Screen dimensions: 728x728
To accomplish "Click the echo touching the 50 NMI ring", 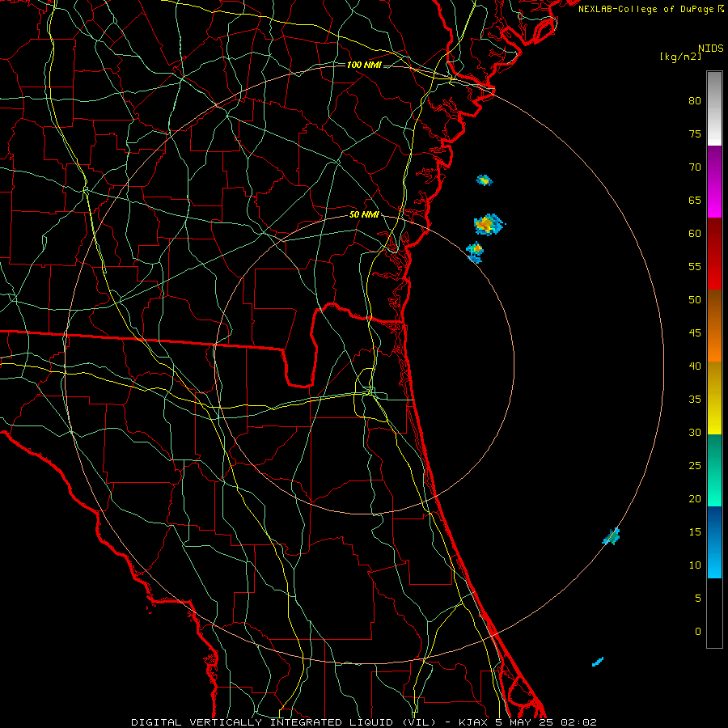I will tap(476, 252).
